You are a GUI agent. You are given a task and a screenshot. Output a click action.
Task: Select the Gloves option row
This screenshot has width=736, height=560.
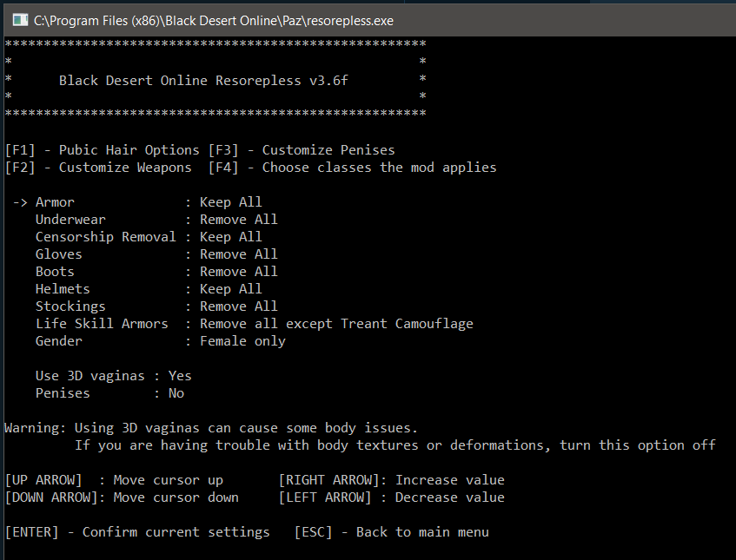pos(59,254)
